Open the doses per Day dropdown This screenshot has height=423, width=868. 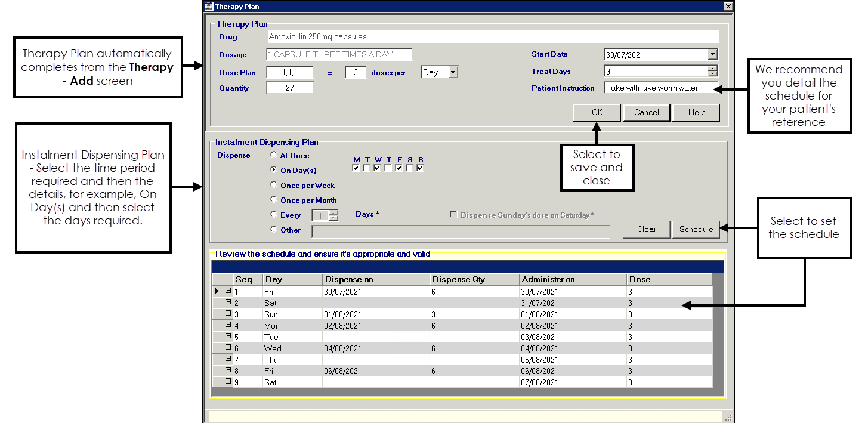pyautogui.click(x=453, y=72)
